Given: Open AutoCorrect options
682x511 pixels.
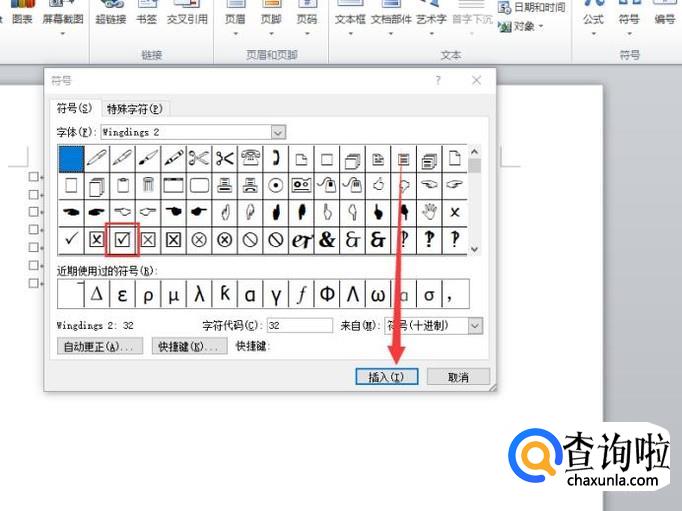Looking at the screenshot, I should (100, 346).
